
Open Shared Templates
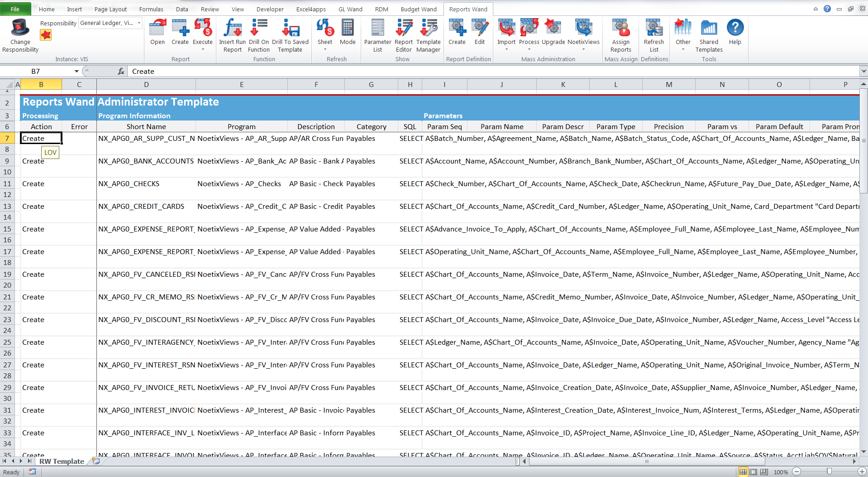[x=709, y=35]
